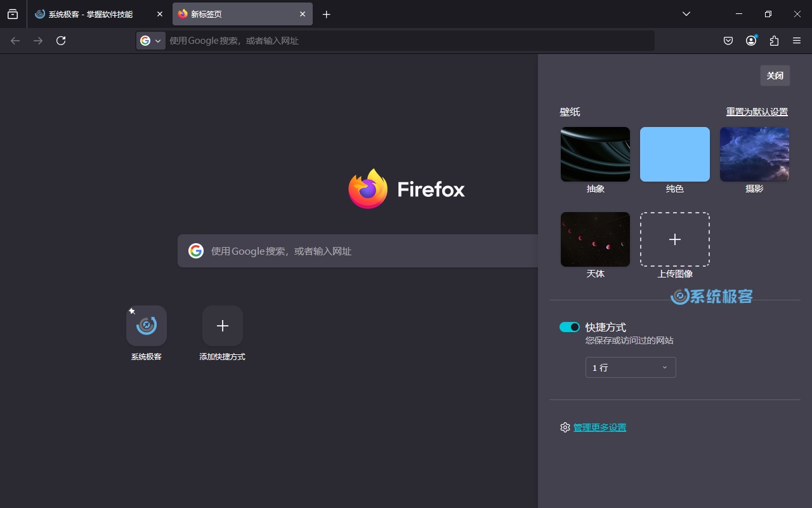This screenshot has width=812, height=508.
Task: Open the extensions puzzle icon
Action: (x=774, y=41)
